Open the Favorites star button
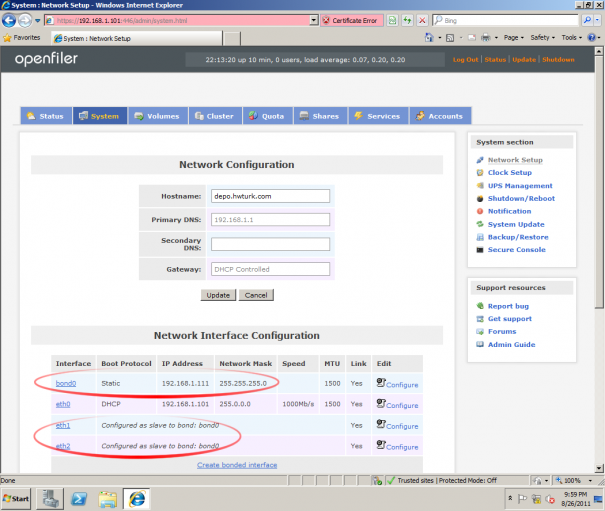Viewport: 605px width, 511px height. tap(22, 38)
